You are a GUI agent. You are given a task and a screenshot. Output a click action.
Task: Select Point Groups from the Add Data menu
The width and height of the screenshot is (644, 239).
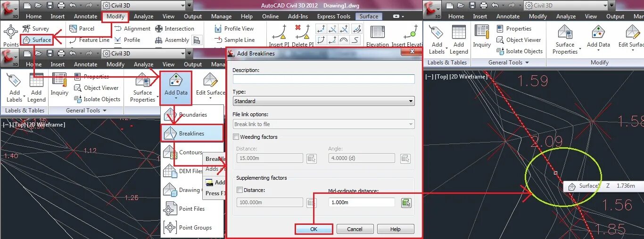point(192,228)
